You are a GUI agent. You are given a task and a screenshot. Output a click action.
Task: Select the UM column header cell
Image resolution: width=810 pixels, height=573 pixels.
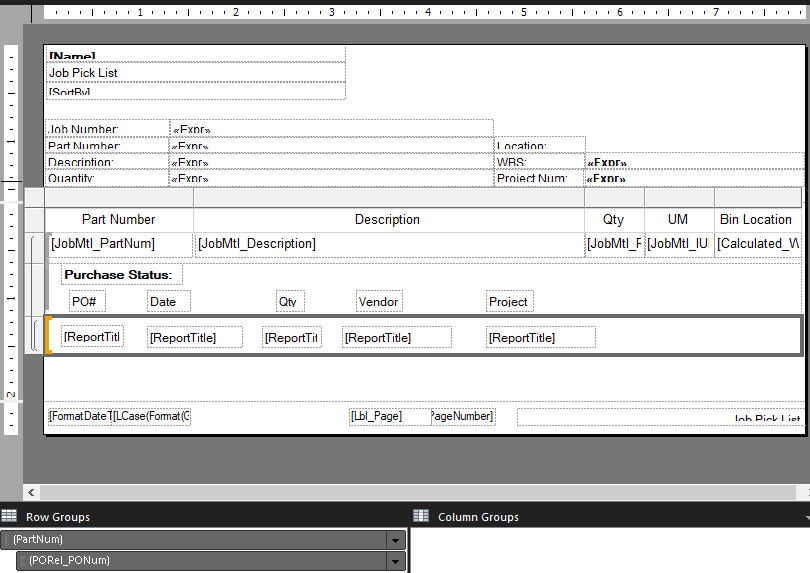(x=679, y=220)
